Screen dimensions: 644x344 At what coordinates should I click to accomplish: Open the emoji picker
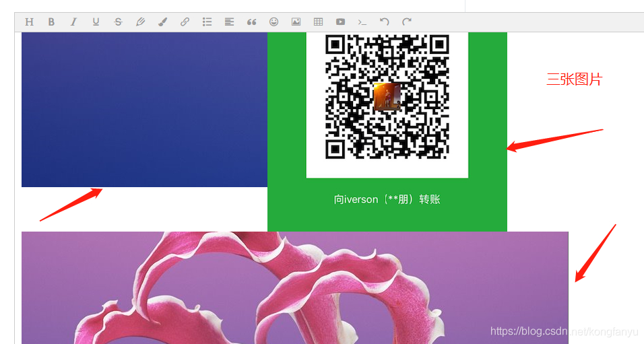tap(273, 22)
